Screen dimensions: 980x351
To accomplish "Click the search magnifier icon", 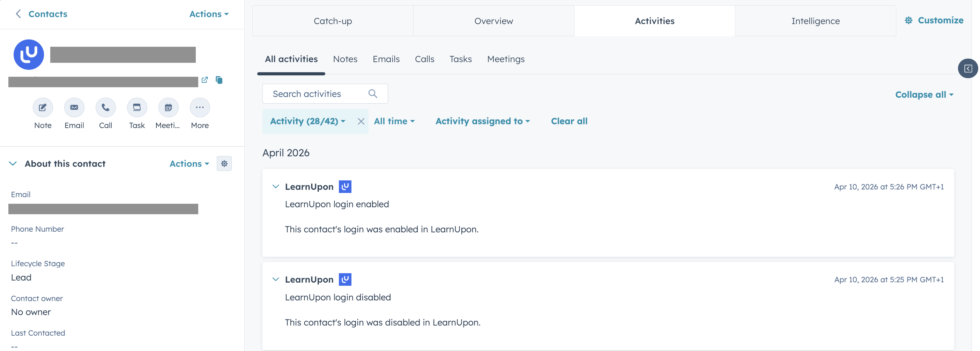I will [373, 94].
